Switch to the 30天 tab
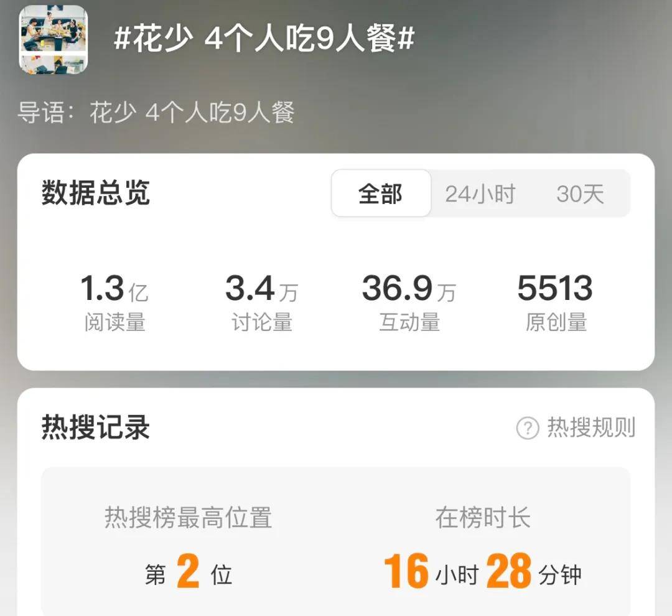672x616 pixels. pyautogui.click(x=581, y=194)
